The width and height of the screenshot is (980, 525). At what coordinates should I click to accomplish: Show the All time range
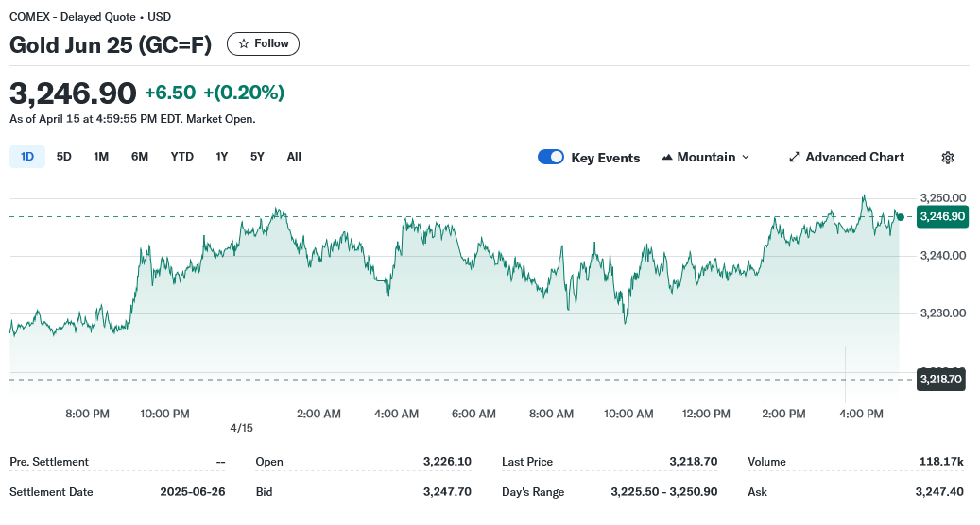(x=294, y=157)
